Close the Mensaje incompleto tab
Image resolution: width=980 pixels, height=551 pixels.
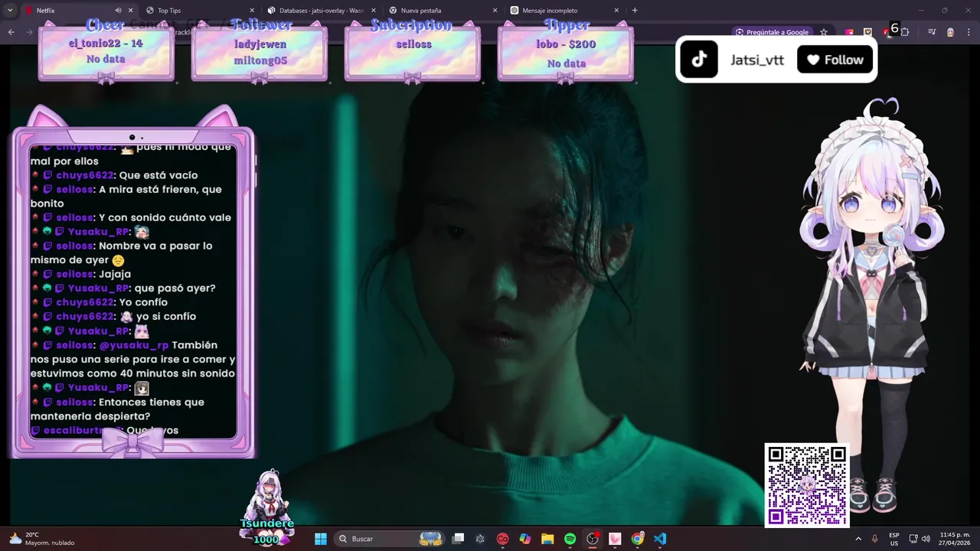pos(616,11)
